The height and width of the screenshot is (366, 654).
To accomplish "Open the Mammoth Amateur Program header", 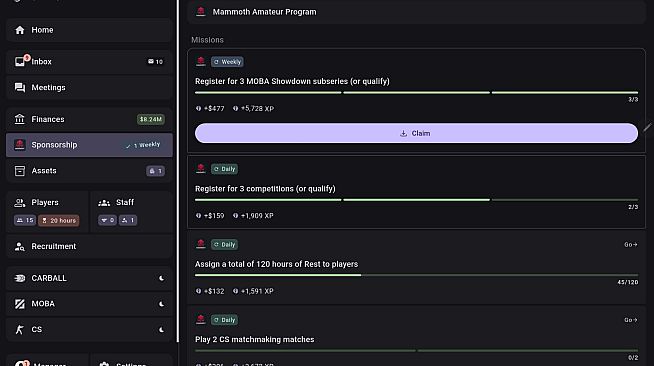I will tap(416, 12).
